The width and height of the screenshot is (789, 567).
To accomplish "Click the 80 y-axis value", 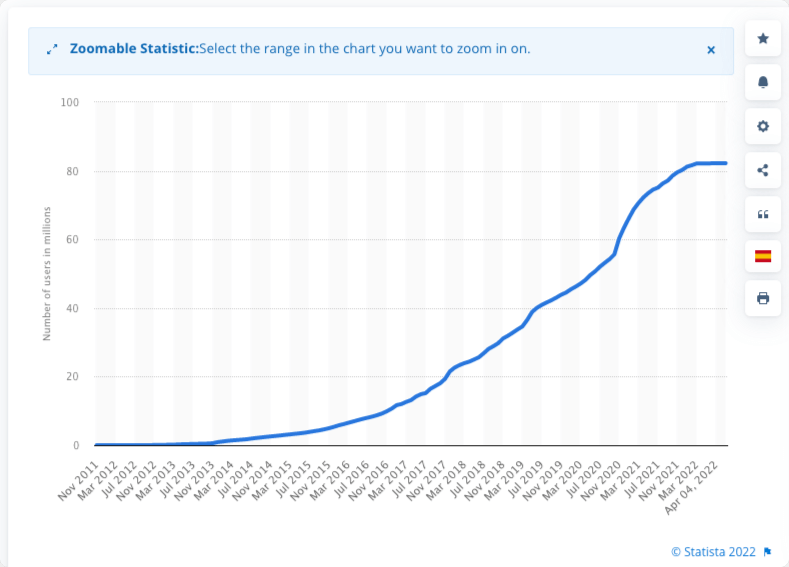I will point(72,172).
